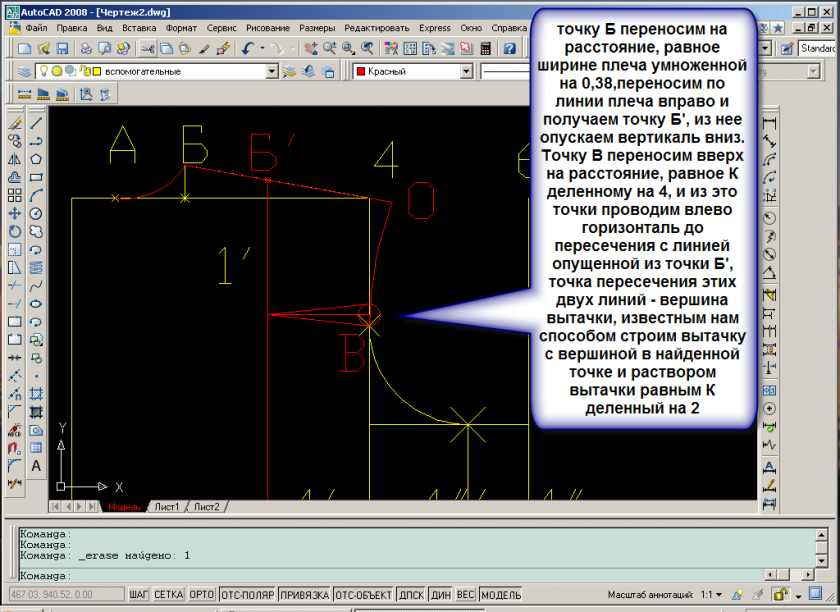Toggle ПРИВЯЗКА object snap

pyautogui.click(x=304, y=595)
